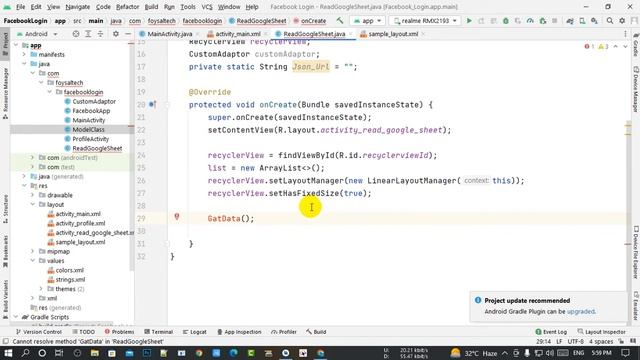Open IDE settings gear in the main toolbar

click(x=622, y=21)
